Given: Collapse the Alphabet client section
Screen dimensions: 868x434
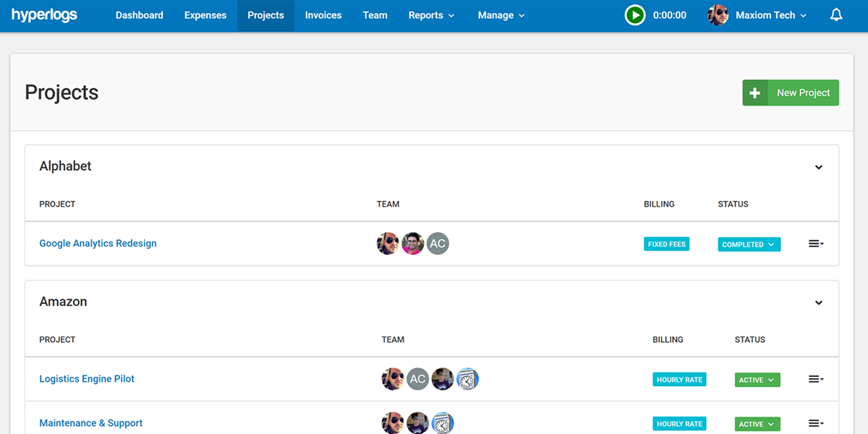Looking at the screenshot, I should click(x=819, y=167).
